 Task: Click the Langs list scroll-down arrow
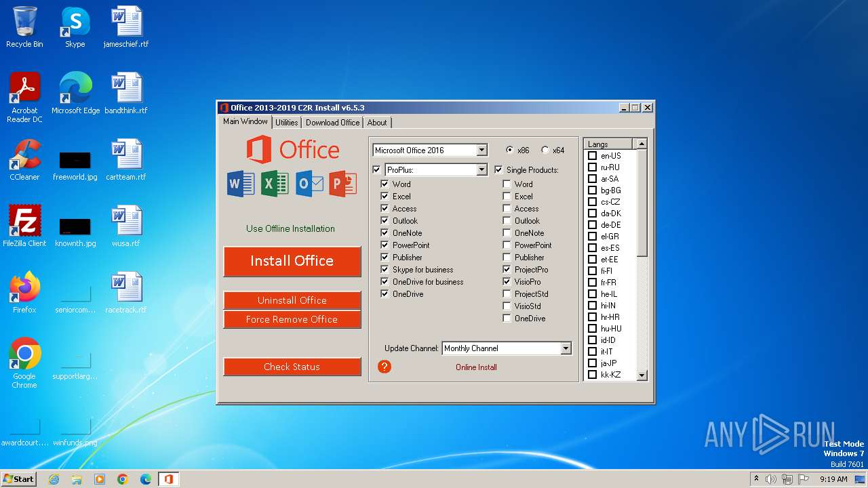642,375
